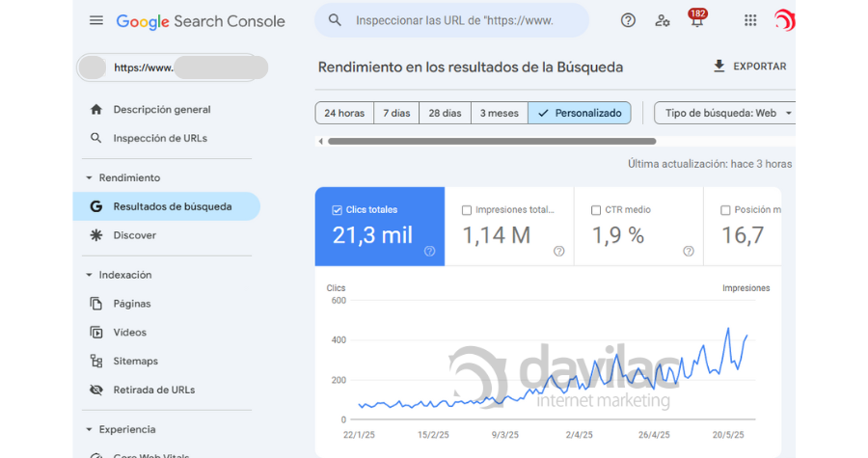868x458 pixels.
Task: Collapse the Indexación section
Action: (x=89, y=275)
